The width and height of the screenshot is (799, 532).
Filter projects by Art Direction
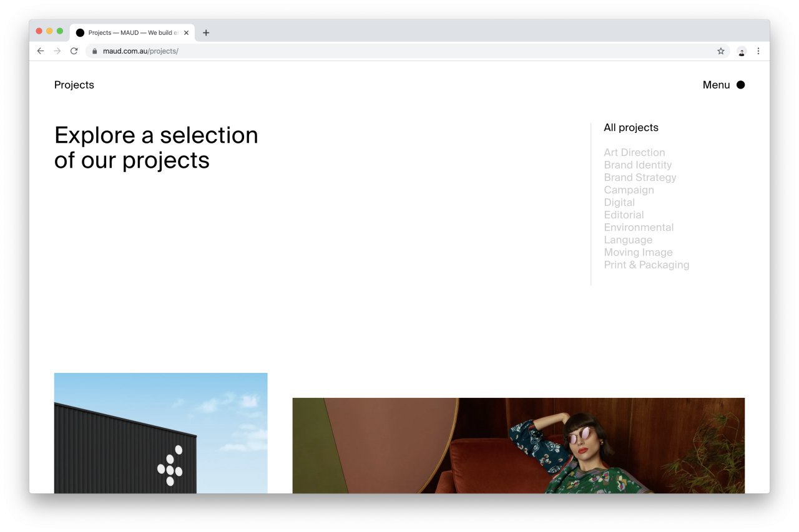(634, 152)
